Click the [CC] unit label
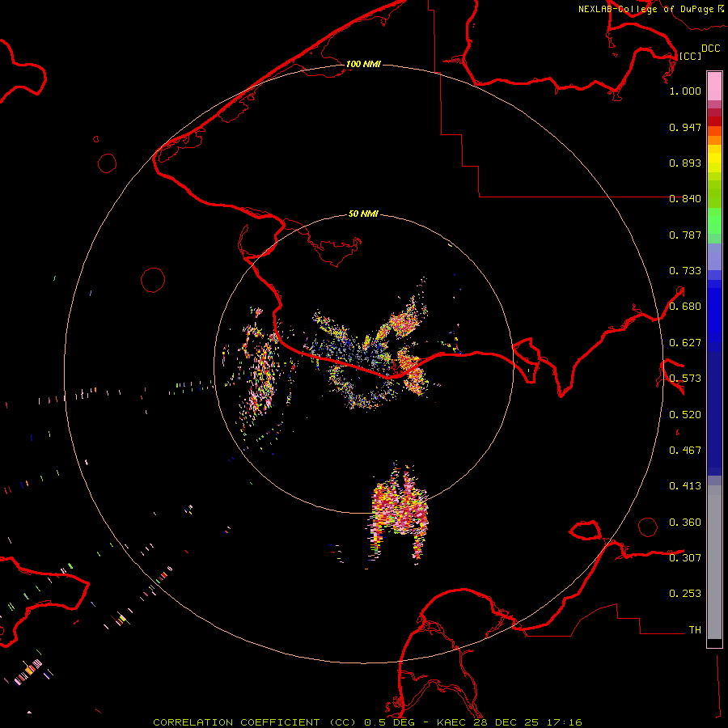 click(691, 56)
